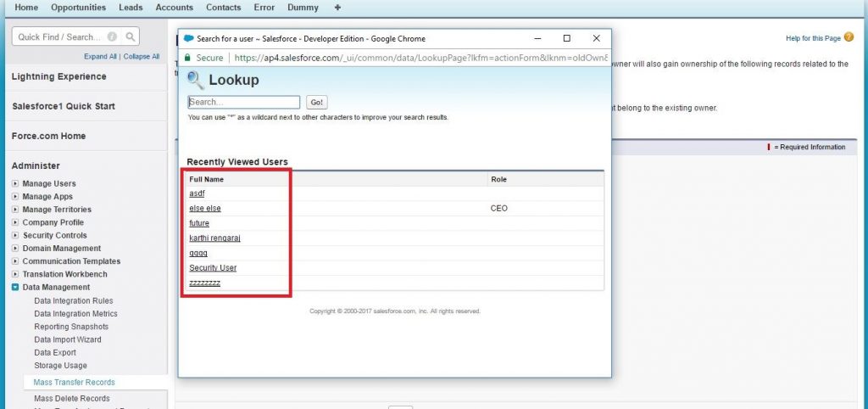868x409 pixels.
Task: Go to the Accounts tab
Action: click(175, 8)
